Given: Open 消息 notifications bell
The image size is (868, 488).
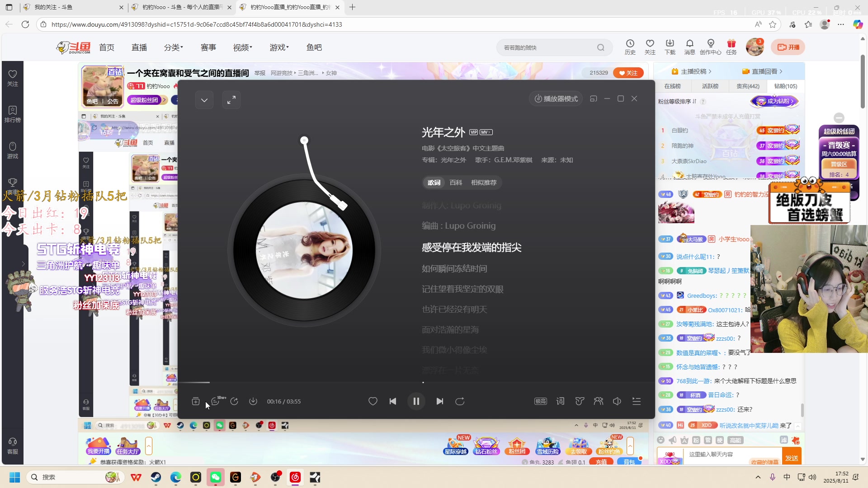Looking at the screenshot, I should pos(689,47).
